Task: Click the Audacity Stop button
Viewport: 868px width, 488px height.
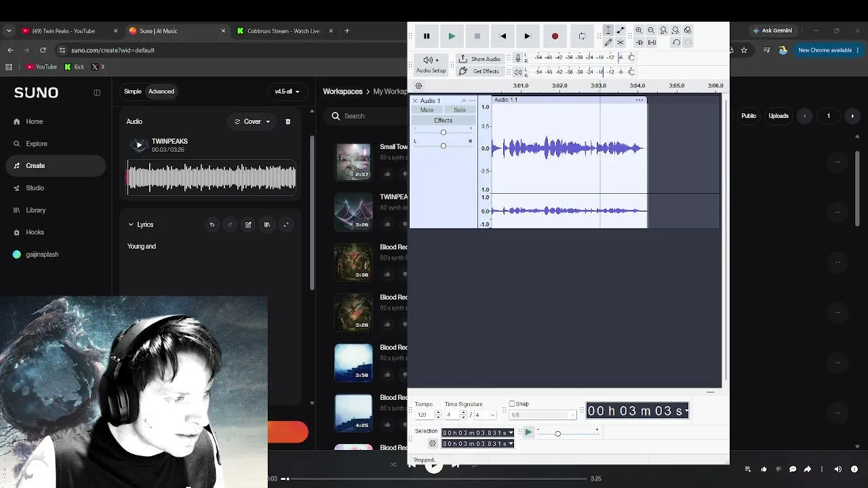Action: pos(477,36)
